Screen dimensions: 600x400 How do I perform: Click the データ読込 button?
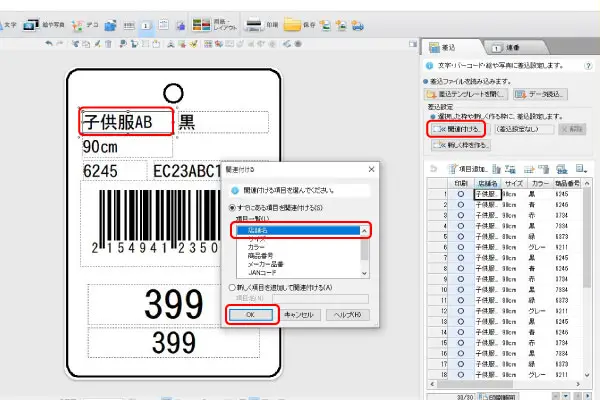[540, 94]
